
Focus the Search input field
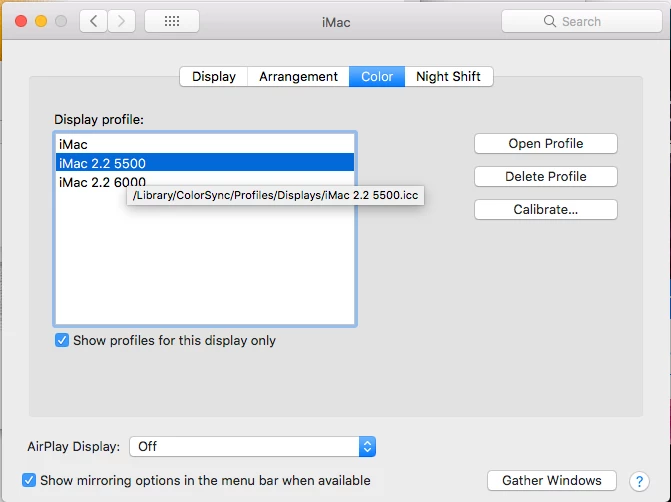click(x=582, y=21)
